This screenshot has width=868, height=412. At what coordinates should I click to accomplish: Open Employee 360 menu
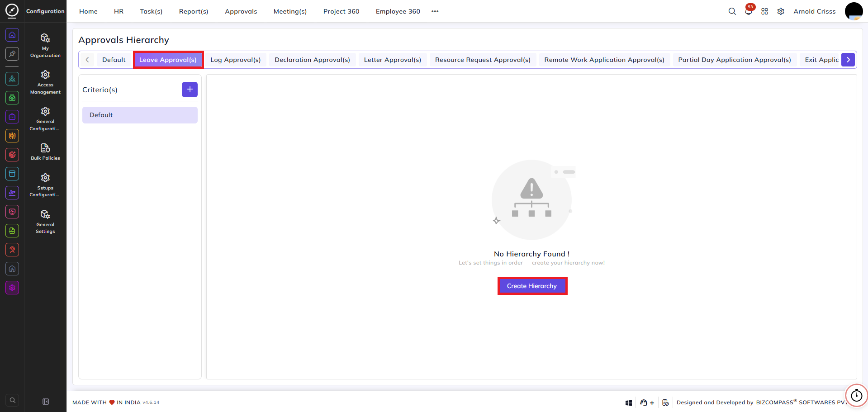[x=398, y=11]
